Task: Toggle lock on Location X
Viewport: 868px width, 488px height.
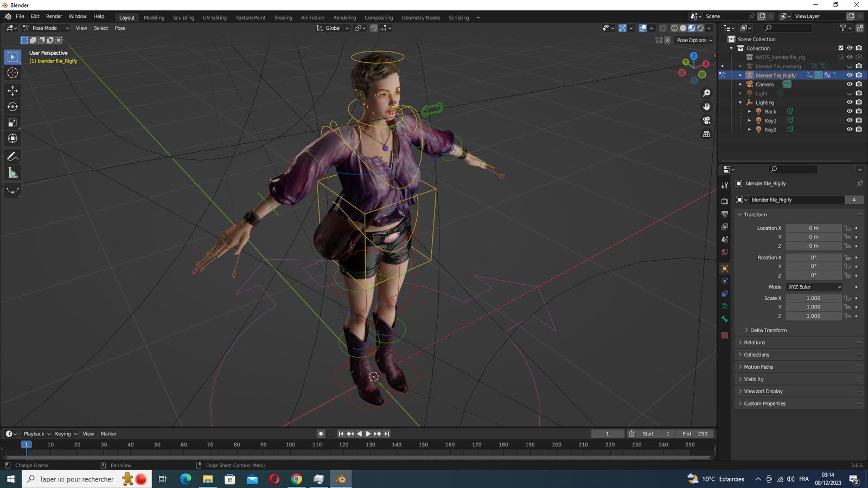Action: point(847,228)
